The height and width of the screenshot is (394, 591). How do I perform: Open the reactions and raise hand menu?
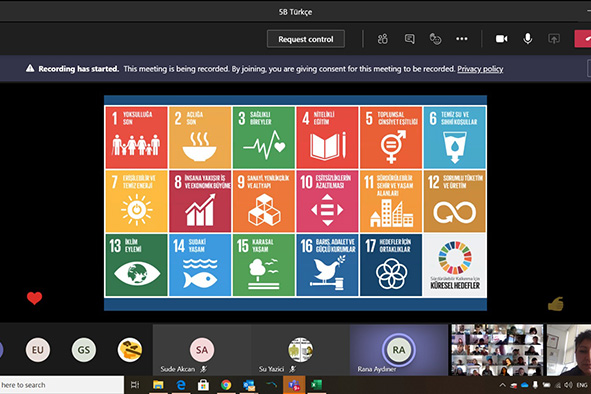tap(435, 39)
